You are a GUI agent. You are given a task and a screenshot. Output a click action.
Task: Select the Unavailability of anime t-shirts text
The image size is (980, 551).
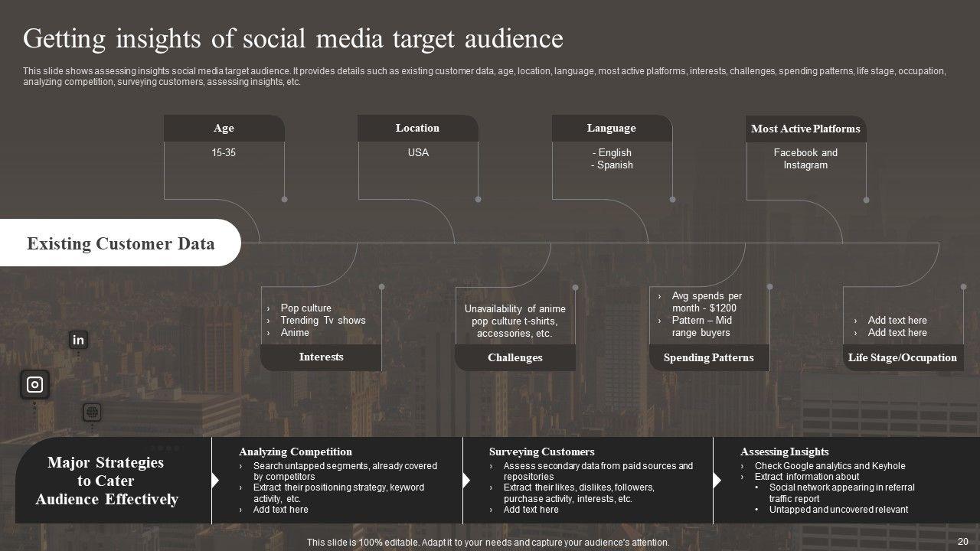click(515, 321)
